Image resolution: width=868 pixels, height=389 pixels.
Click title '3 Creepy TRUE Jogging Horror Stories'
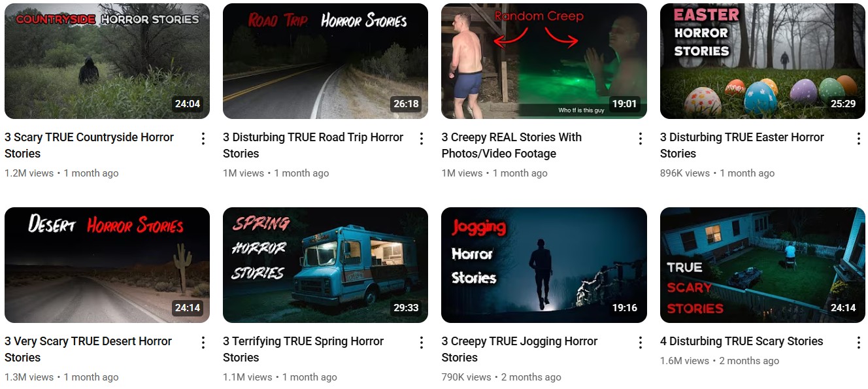tap(520, 349)
